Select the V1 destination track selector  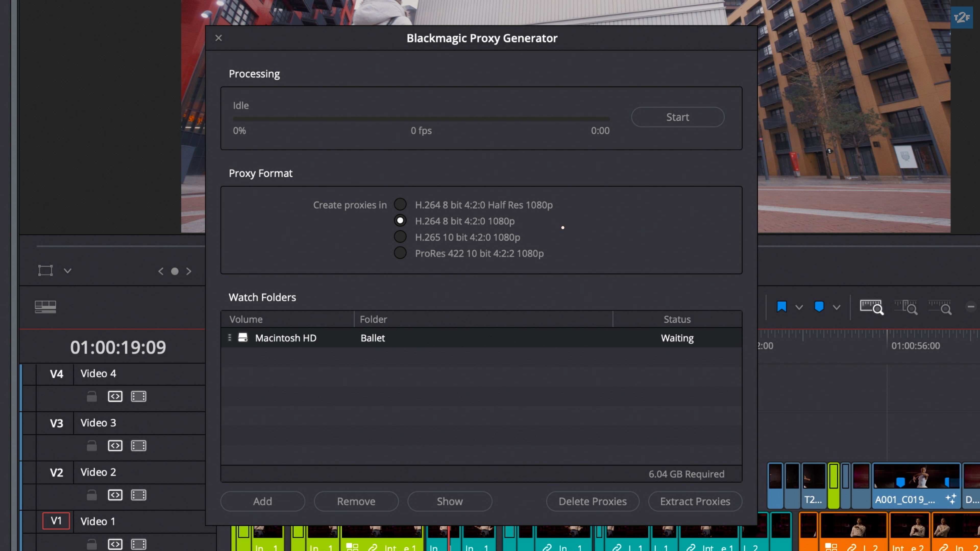click(x=56, y=521)
